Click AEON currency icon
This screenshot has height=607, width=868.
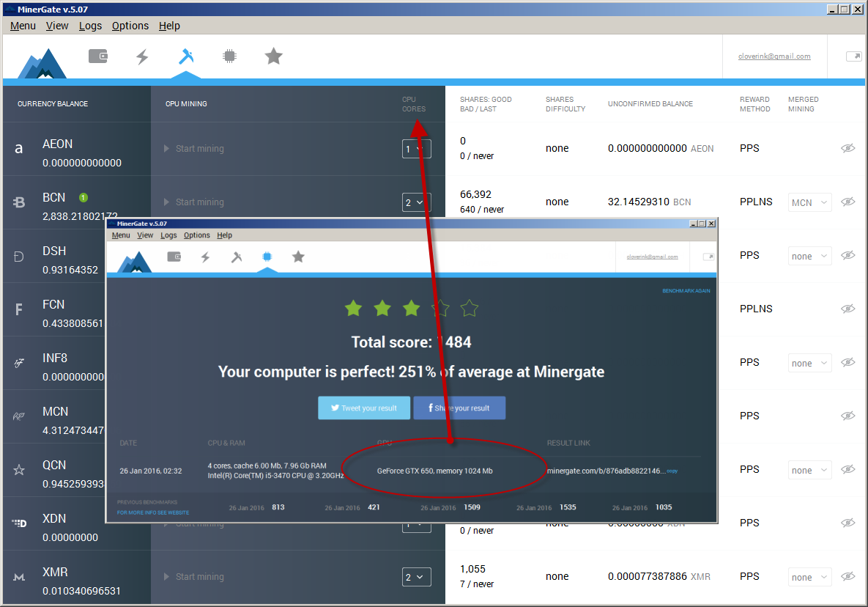click(19, 149)
